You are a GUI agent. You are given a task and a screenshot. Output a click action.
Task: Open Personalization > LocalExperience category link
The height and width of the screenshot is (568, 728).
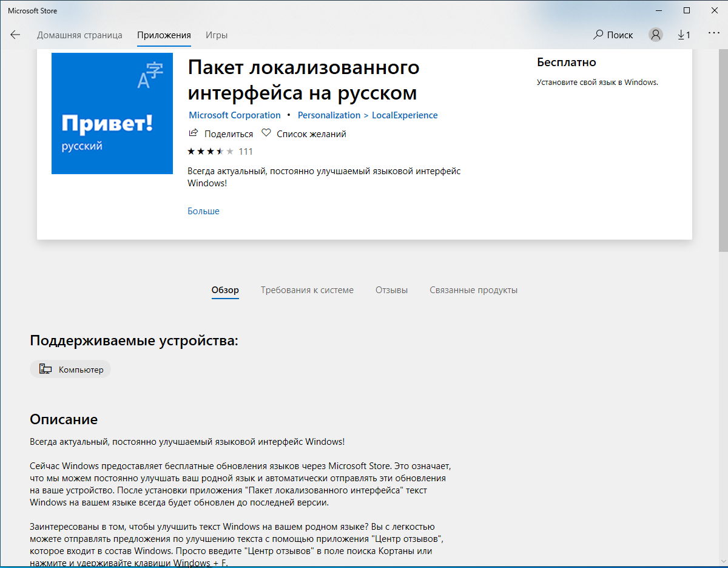pos(368,115)
